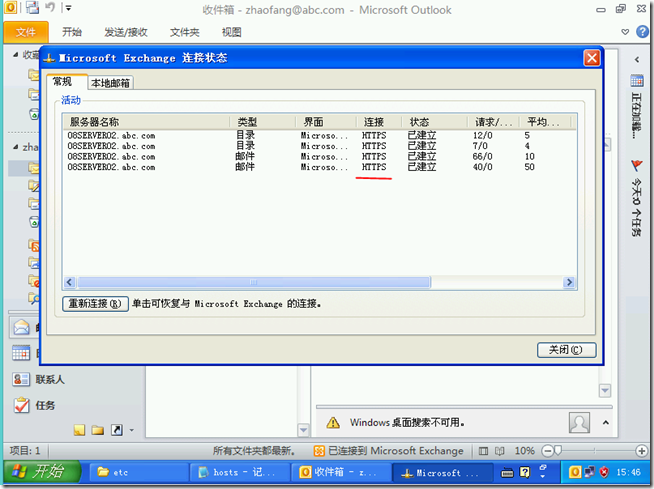Click the Shortcuts icon in navigation bar
This screenshot has height=489, width=654.
[x=116, y=430]
